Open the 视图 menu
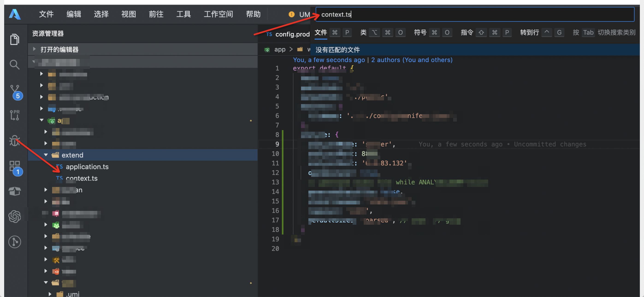The width and height of the screenshot is (644, 297). point(129,14)
